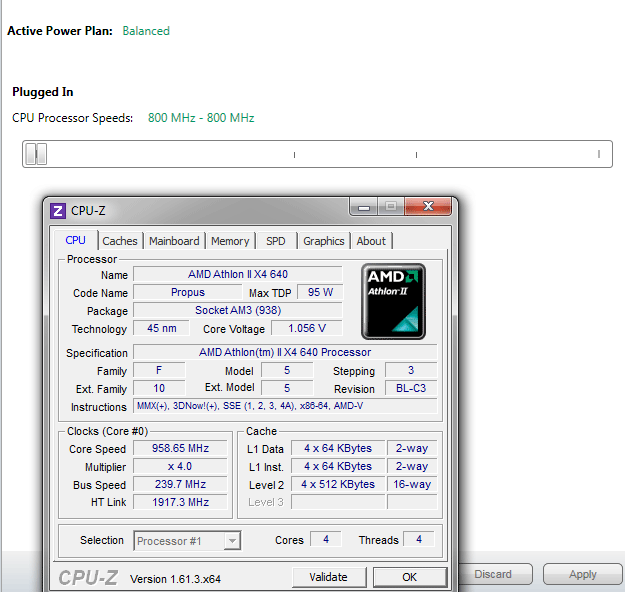Screen dimensions: 625x592
Task: Click the Technology value 45 nm
Action: click(161, 328)
